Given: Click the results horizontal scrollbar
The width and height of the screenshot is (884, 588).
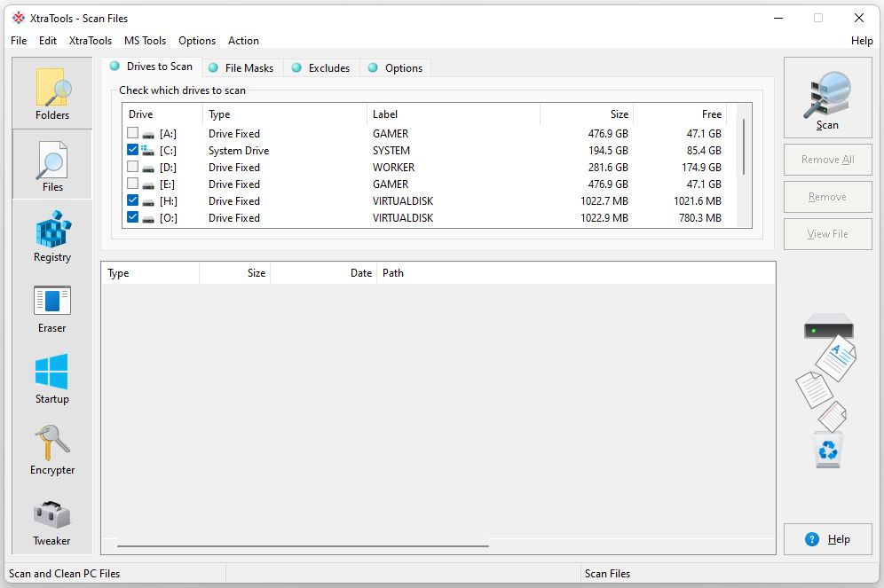Looking at the screenshot, I should tap(303, 545).
